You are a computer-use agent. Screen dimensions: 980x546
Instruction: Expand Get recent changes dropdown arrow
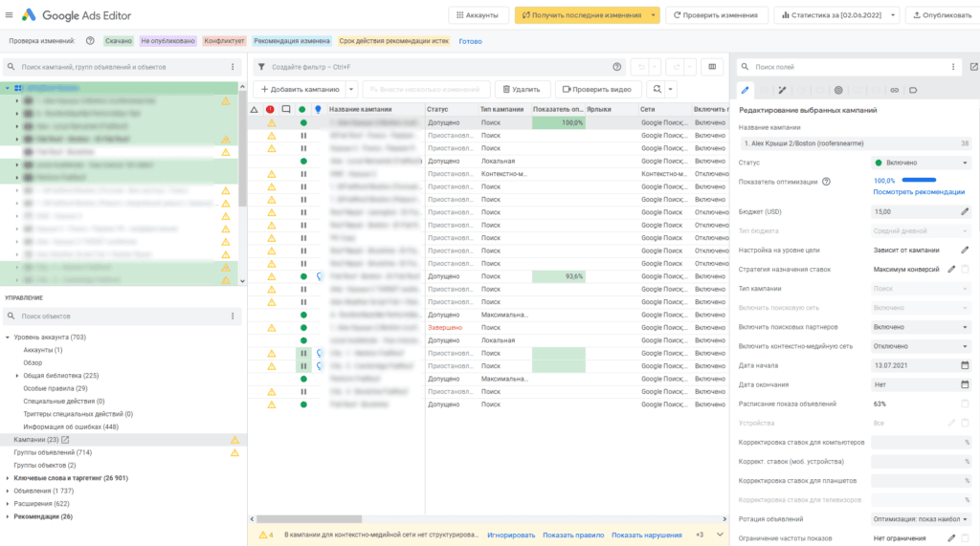pyautogui.click(x=653, y=15)
